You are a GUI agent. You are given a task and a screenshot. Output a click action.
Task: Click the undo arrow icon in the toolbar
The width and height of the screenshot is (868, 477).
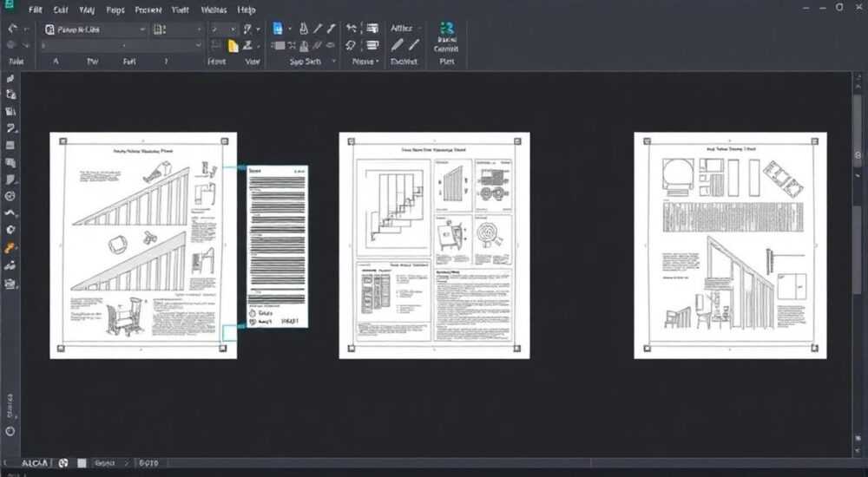tap(13, 29)
